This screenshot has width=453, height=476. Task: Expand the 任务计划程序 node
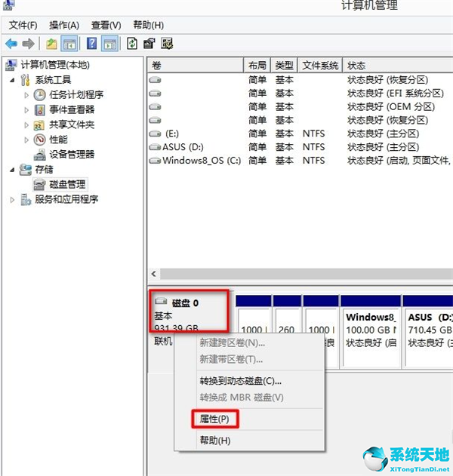(26, 95)
